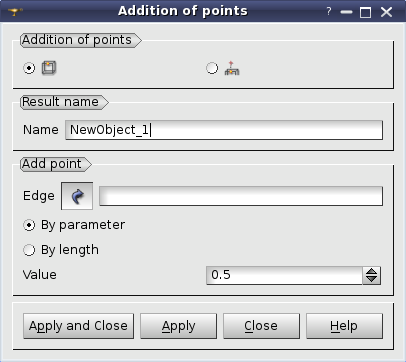The width and height of the screenshot is (406, 362).
Task: Click the Apply button
Action: (178, 326)
